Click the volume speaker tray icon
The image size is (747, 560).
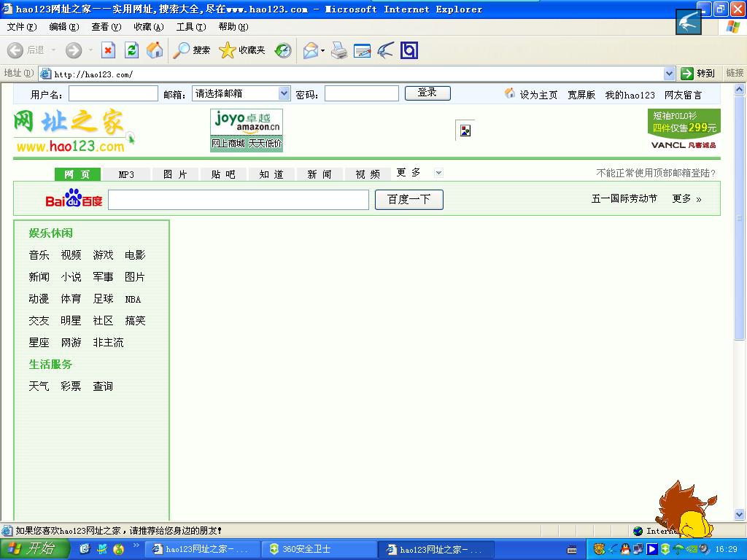click(x=705, y=549)
